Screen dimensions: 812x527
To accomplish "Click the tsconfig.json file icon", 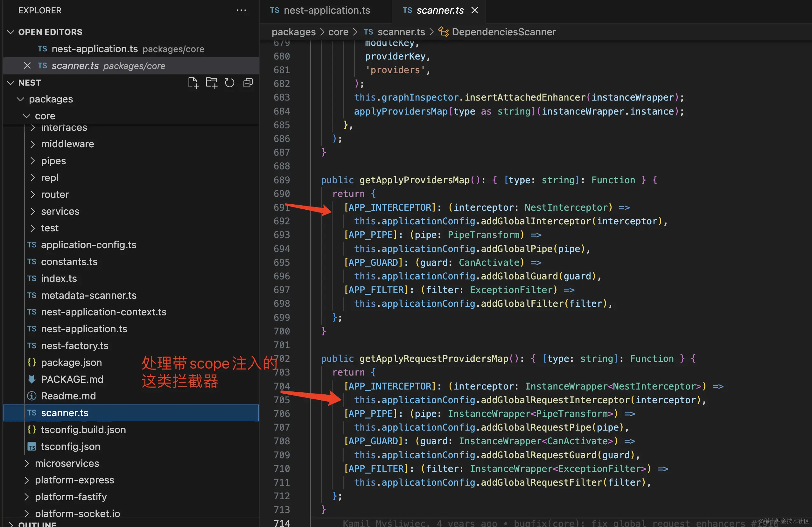I will [32, 446].
